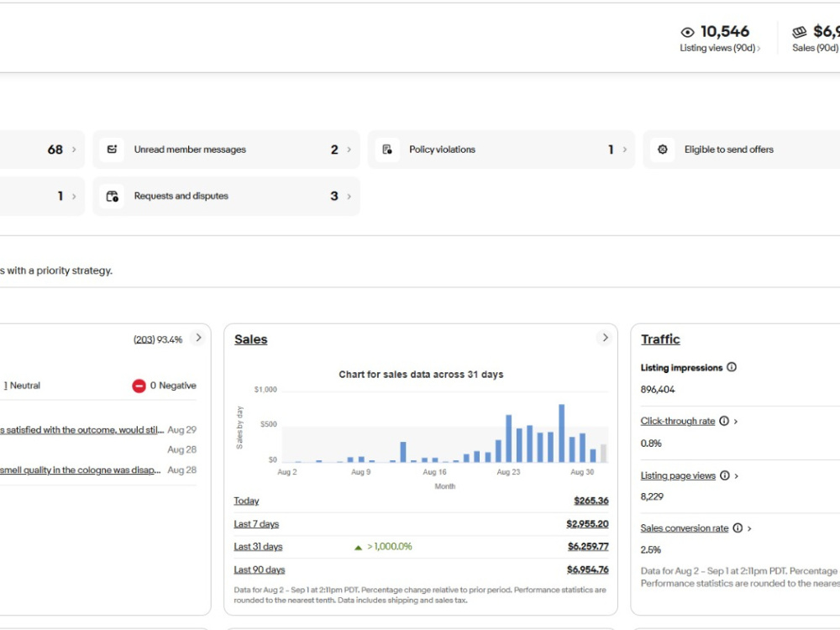This screenshot has height=630, width=840.
Task: Open cologne smell quality feedback comment
Action: pos(81,470)
